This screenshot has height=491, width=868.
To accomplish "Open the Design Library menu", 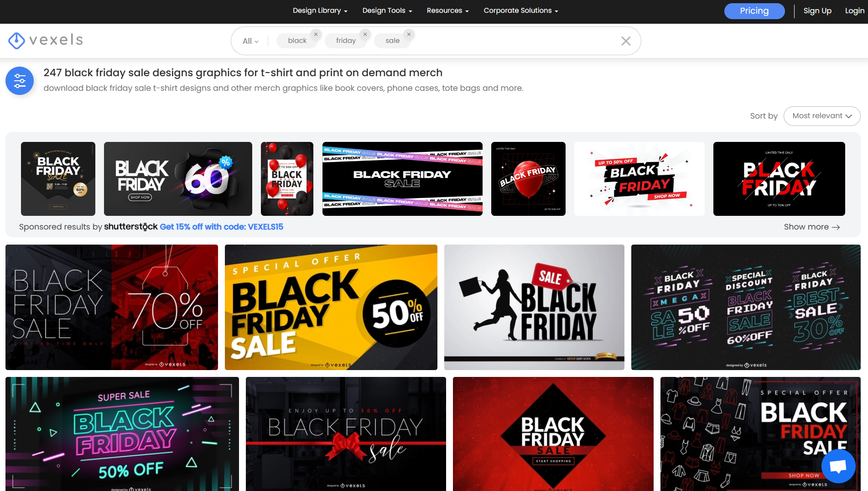I will [x=320, y=10].
